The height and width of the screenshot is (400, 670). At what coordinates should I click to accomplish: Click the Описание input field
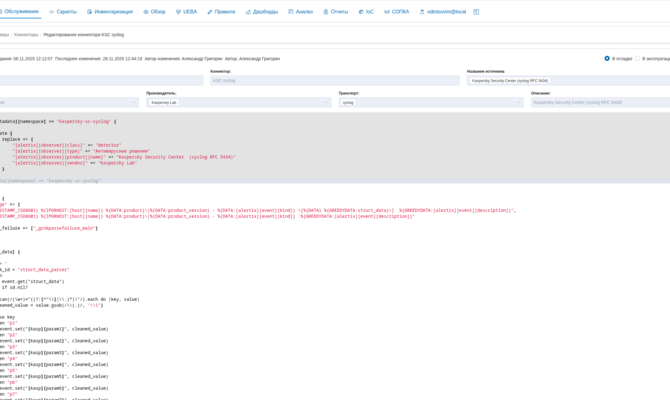pyautogui.click(x=600, y=103)
